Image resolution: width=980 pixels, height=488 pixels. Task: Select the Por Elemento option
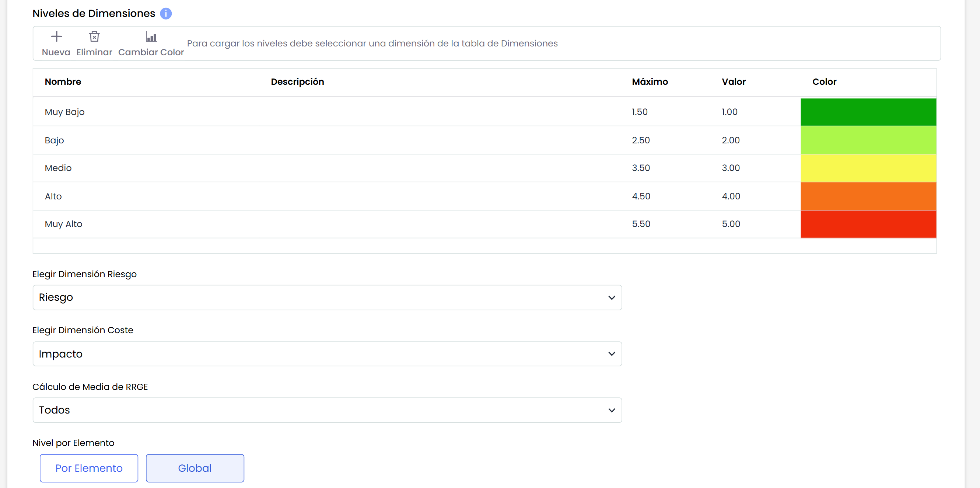coord(89,468)
